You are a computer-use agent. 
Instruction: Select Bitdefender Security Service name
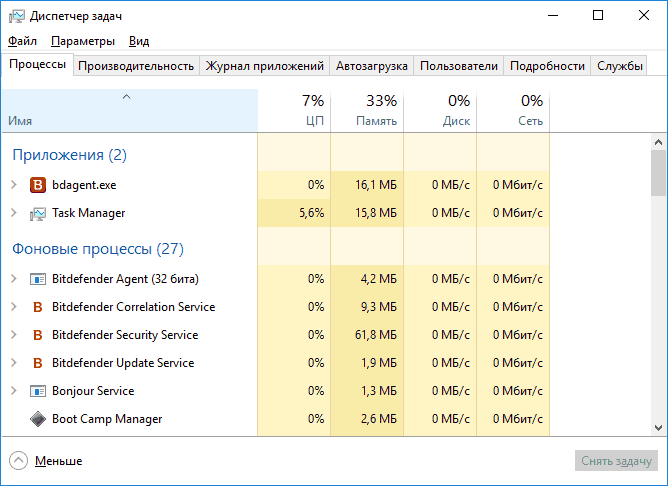[x=125, y=335]
